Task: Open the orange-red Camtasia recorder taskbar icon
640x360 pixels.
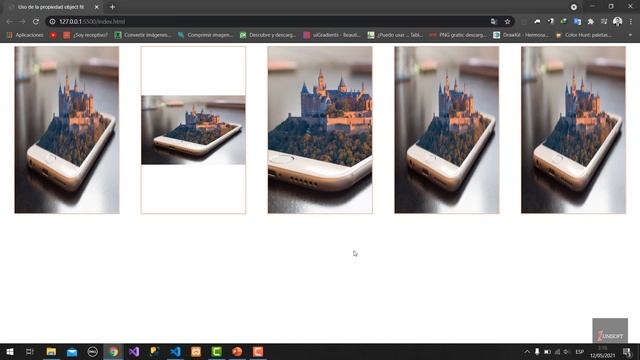Action: 258,351
